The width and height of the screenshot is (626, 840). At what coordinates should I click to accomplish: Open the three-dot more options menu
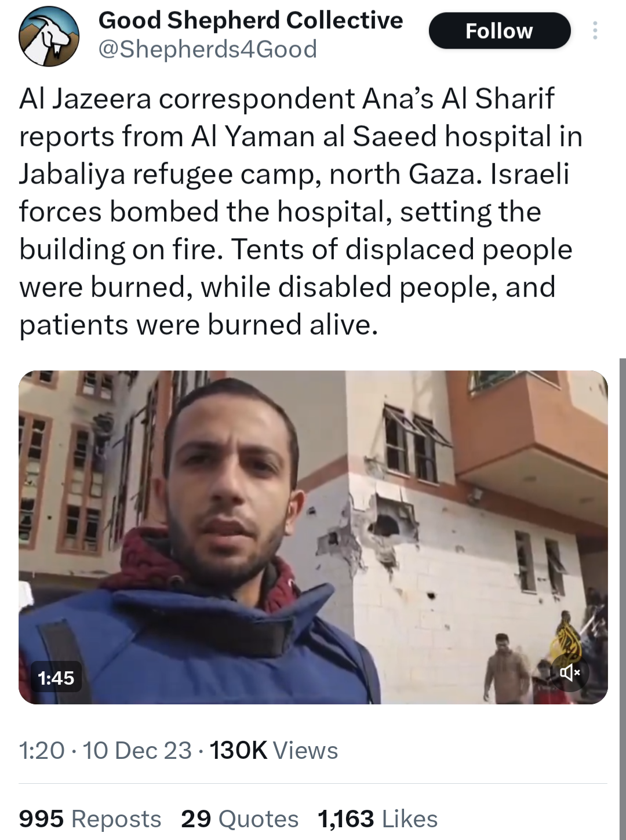595,31
